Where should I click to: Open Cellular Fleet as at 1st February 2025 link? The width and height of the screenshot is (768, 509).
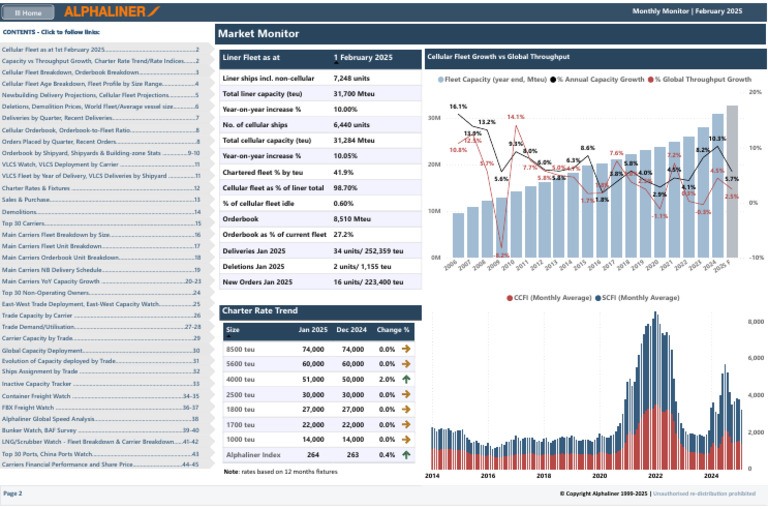(x=100, y=49)
